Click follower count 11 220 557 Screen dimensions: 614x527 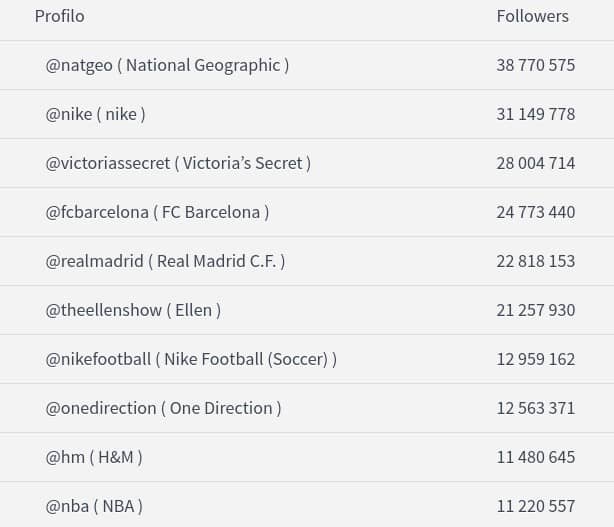tap(536, 506)
